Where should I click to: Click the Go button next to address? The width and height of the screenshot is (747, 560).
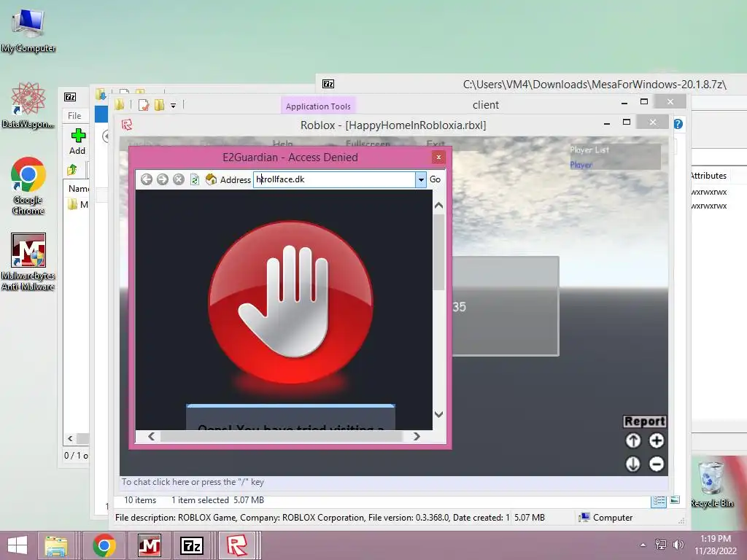[435, 179]
